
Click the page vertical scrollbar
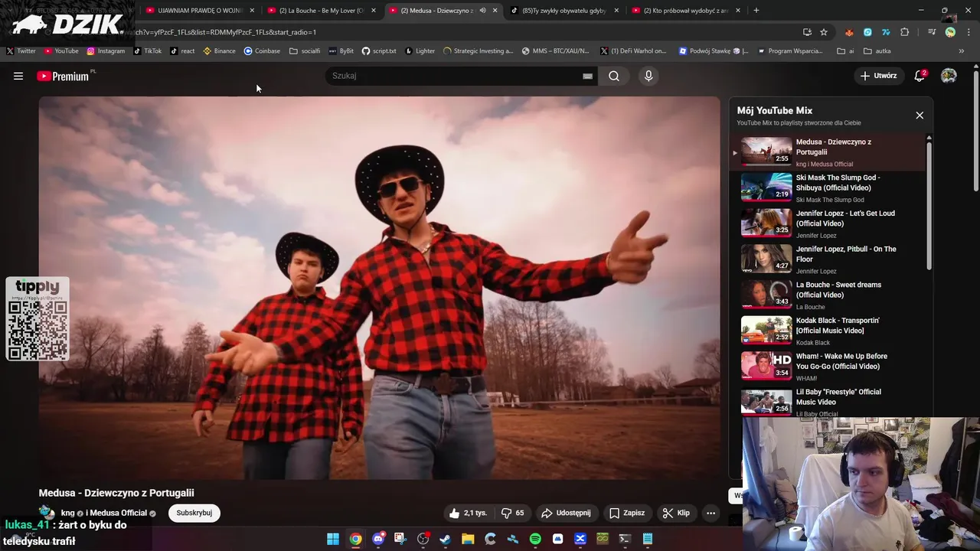976,130
